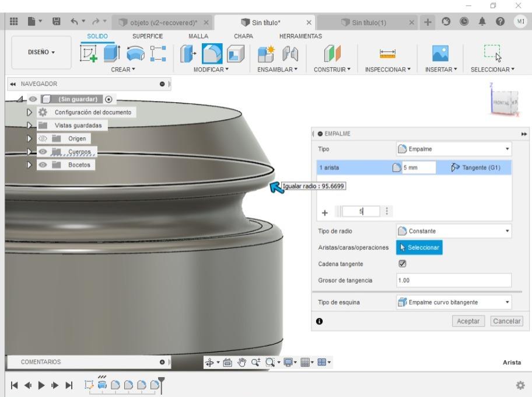Select the Shell tool

point(236,54)
